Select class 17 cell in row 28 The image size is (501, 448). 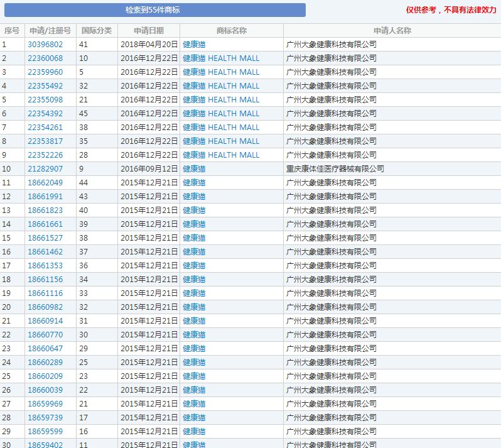click(x=97, y=418)
